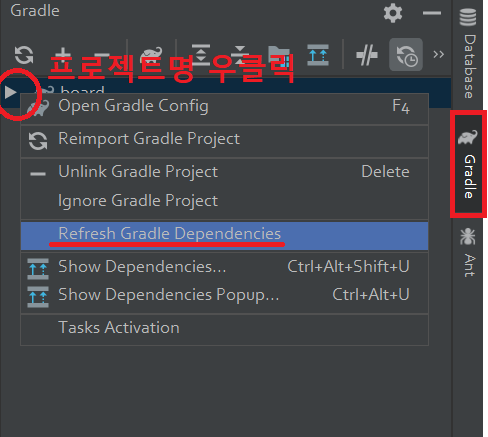This screenshot has width=488, height=437.
Task: Hide the Gradle tool window with the dash button
Action: [432, 13]
